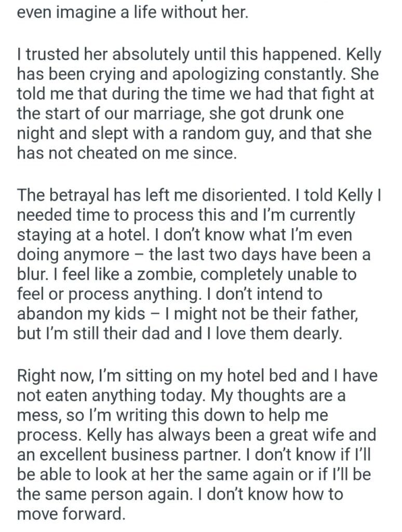Click the phrase 'great wife'
The width and height of the screenshot is (402, 532).
click(315, 435)
